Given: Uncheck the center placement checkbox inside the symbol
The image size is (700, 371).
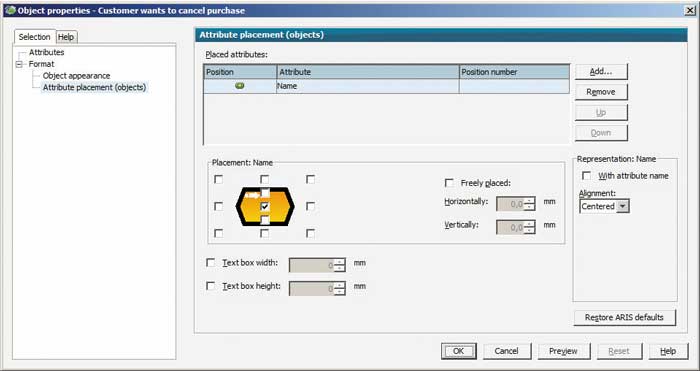Looking at the screenshot, I should click(x=265, y=206).
